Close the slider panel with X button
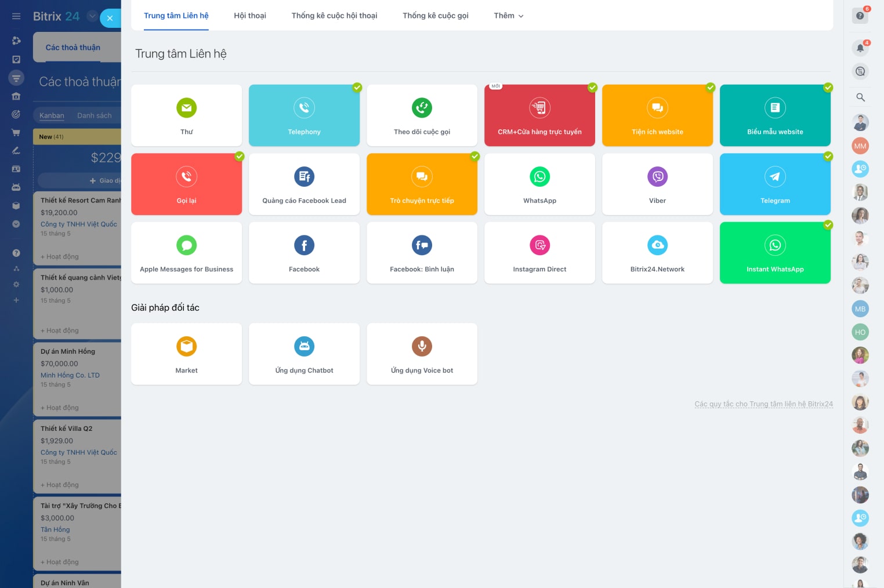The width and height of the screenshot is (884, 588). click(x=110, y=18)
